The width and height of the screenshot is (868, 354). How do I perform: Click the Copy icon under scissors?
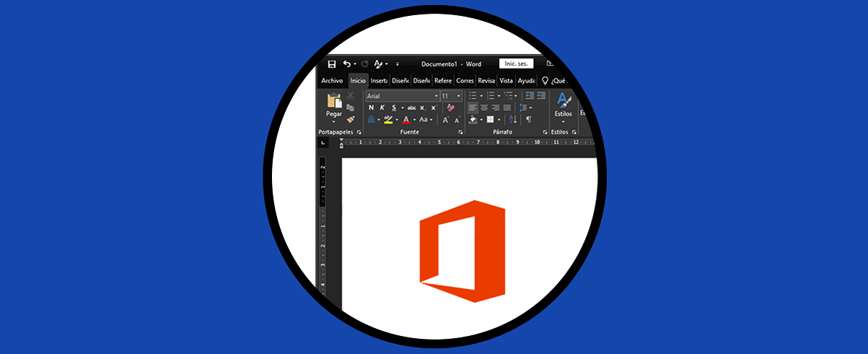(350, 108)
